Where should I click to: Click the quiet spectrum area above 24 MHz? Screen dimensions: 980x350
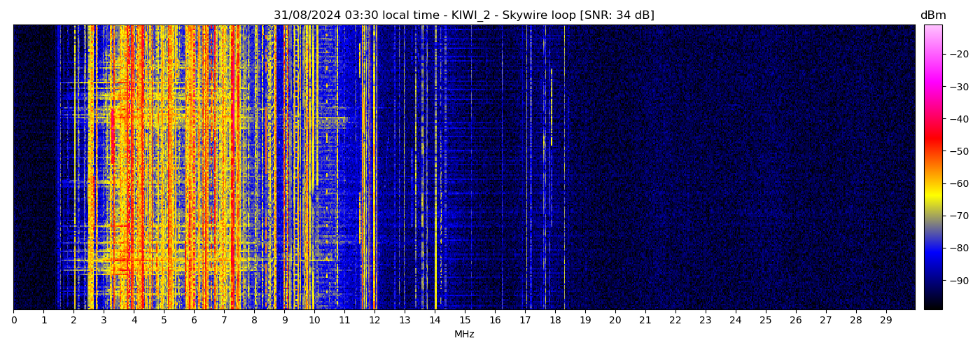[735, 168]
